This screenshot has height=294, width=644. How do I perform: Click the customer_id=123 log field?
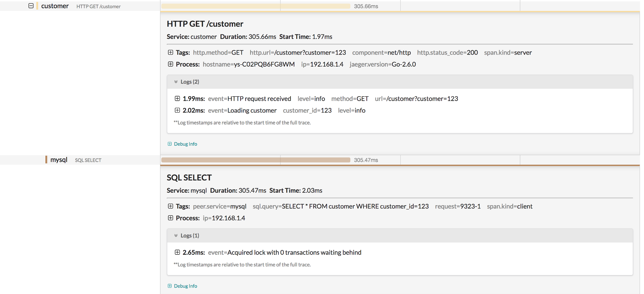[307, 110]
